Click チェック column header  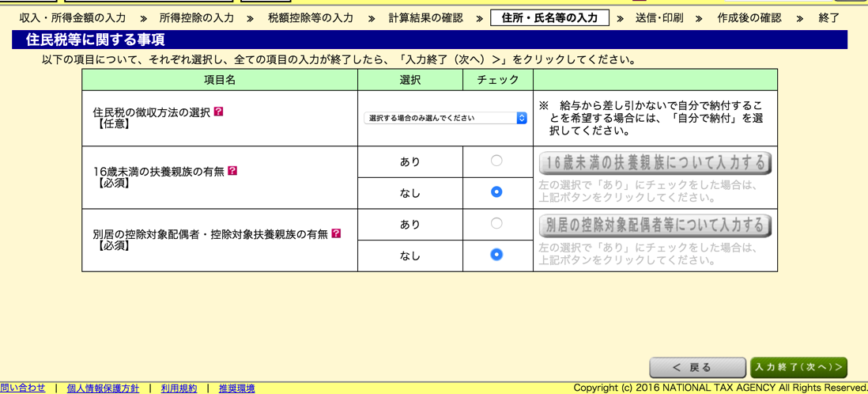click(498, 80)
